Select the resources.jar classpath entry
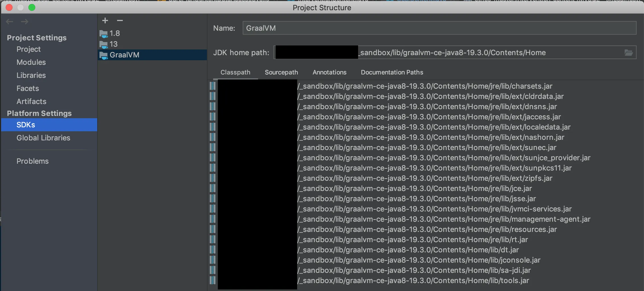Viewport: 644px width, 291px height. coord(425,229)
